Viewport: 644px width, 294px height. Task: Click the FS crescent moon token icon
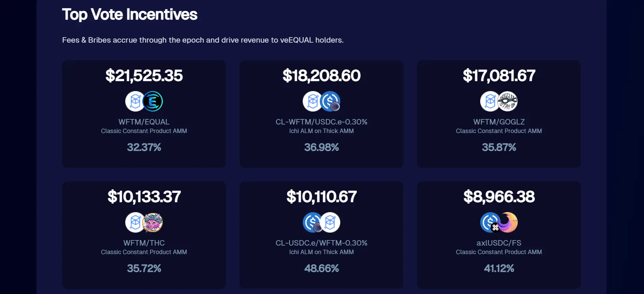(508, 222)
